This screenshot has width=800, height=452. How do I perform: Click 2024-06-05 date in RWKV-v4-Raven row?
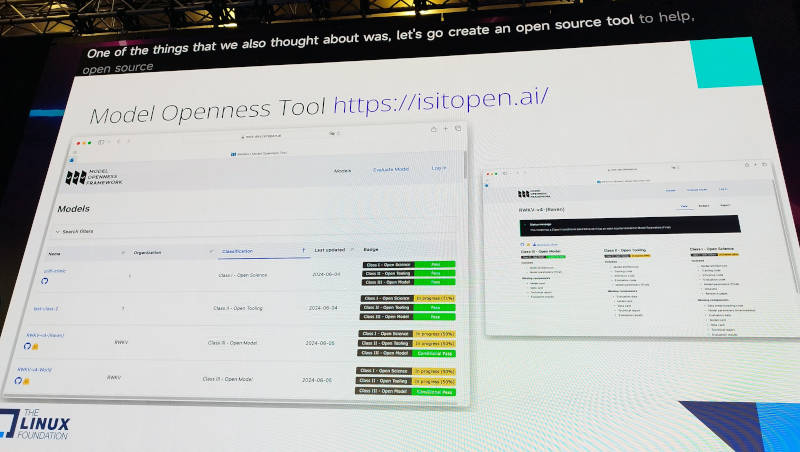pyautogui.click(x=320, y=343)
